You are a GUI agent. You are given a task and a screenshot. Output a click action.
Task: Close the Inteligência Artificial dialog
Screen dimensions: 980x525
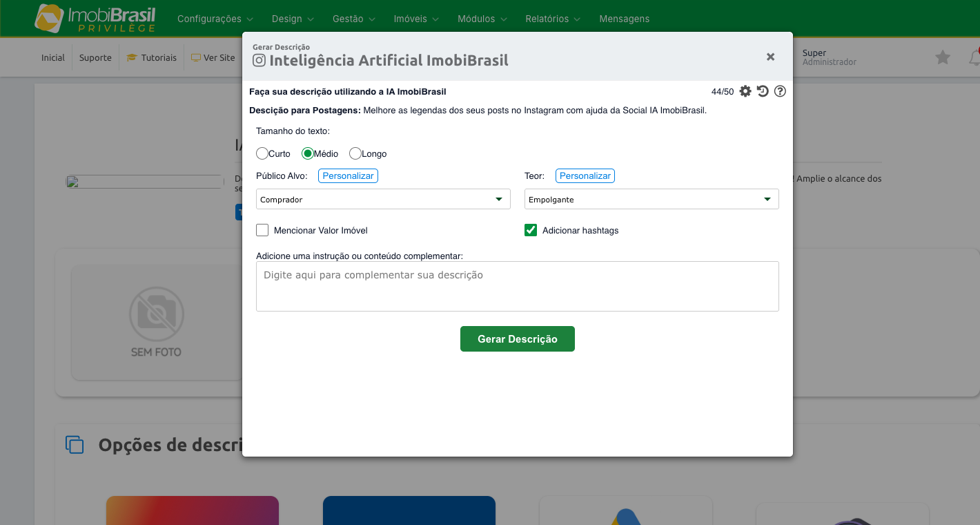[x=770, y=57]
